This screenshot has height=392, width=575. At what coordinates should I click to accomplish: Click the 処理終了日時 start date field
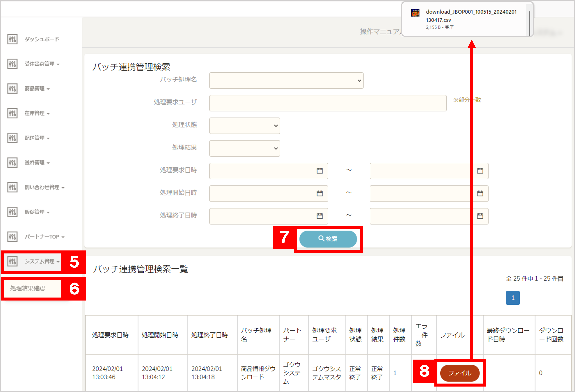(x=269, y=216)
